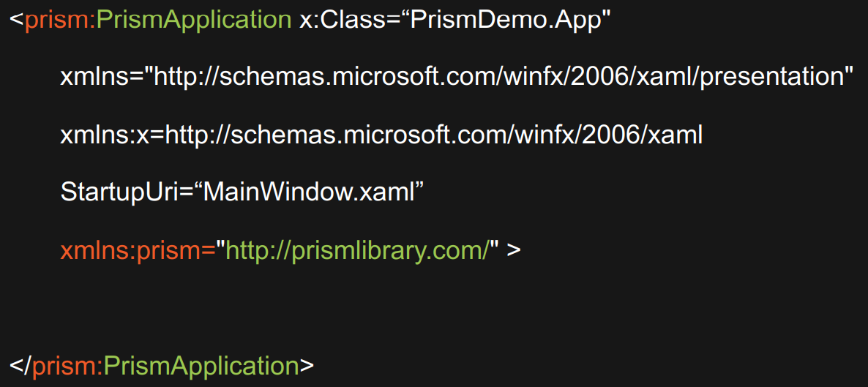This screenshot has width=868, height=387.
Task: Click the '</' at start of closing tag
Action: 20,366
